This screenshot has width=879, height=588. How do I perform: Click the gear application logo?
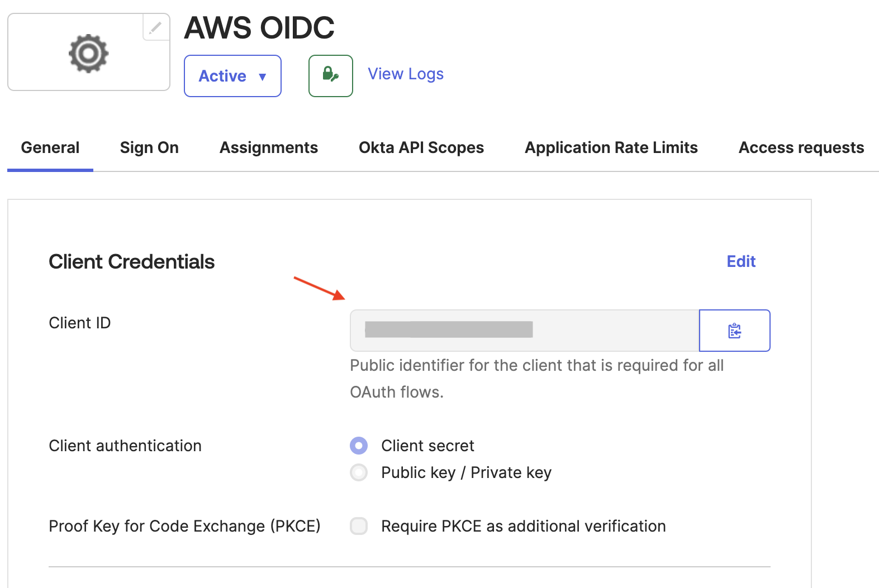tap(88, 54)
